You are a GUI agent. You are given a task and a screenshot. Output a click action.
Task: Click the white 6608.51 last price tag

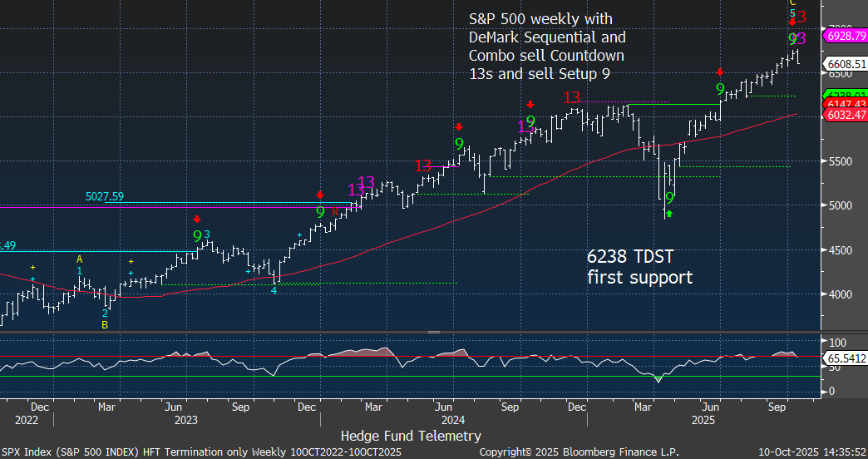point(846,63)
